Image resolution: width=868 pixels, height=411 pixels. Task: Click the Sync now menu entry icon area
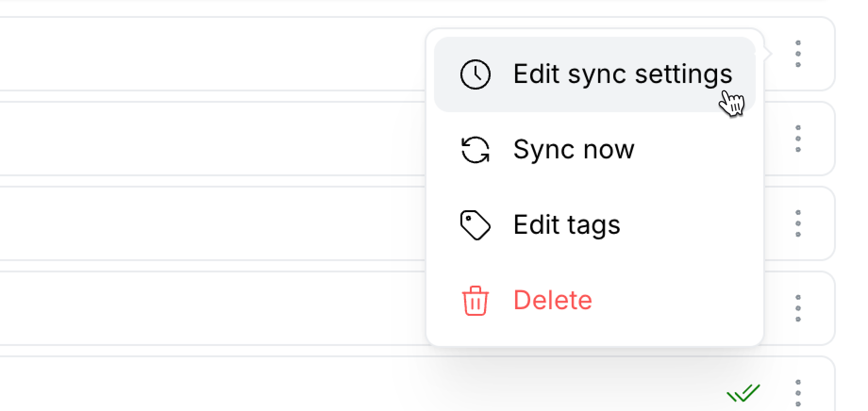[x=476, y=150]
